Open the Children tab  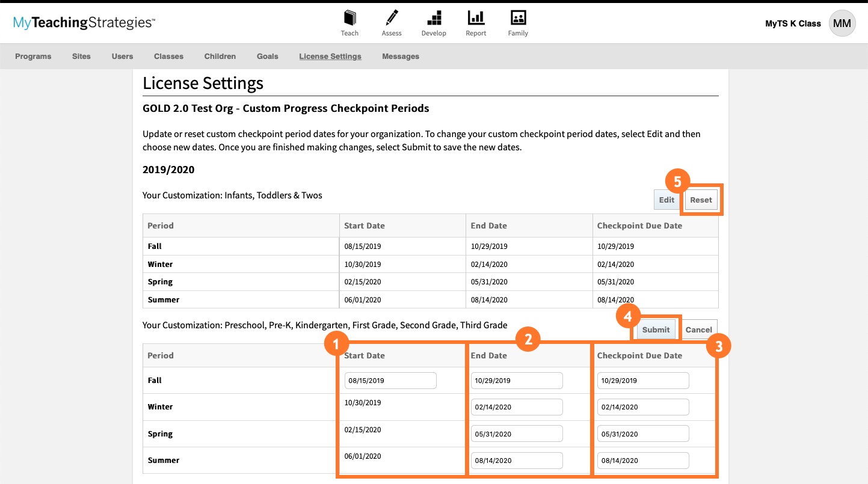(x=220, y=56)
